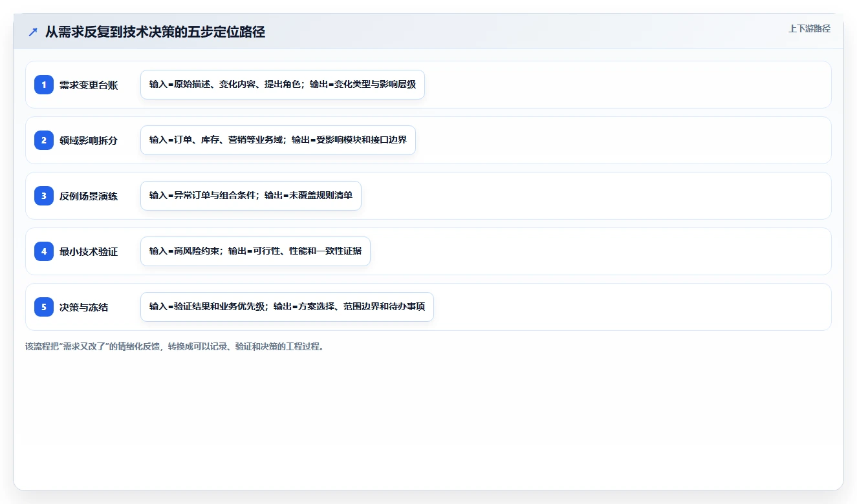This screenshot has width=857, height=504.
Task: Click the step number 2 badge
Action: (x=44, y=140)
